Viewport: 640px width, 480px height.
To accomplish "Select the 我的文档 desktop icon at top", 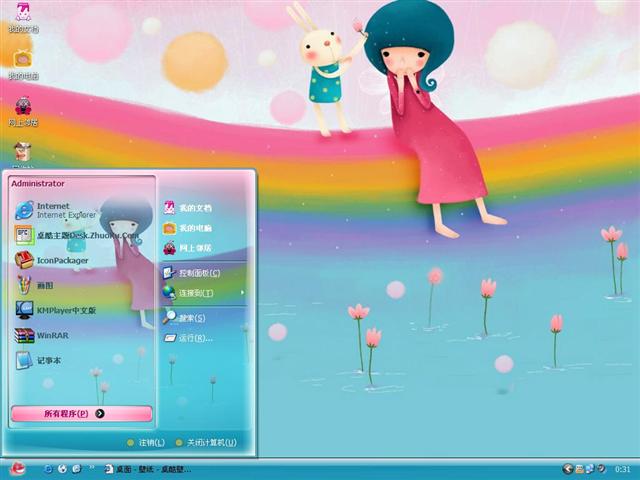I will point(23,17).
